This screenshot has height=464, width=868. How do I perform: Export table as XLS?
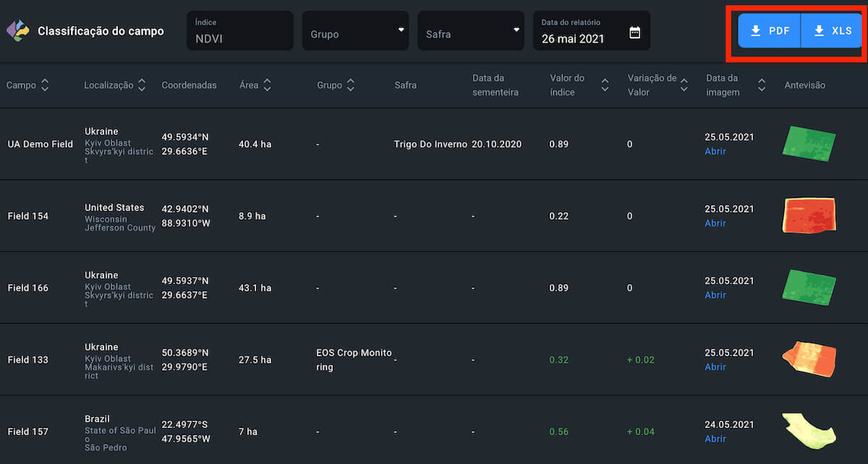832,31
